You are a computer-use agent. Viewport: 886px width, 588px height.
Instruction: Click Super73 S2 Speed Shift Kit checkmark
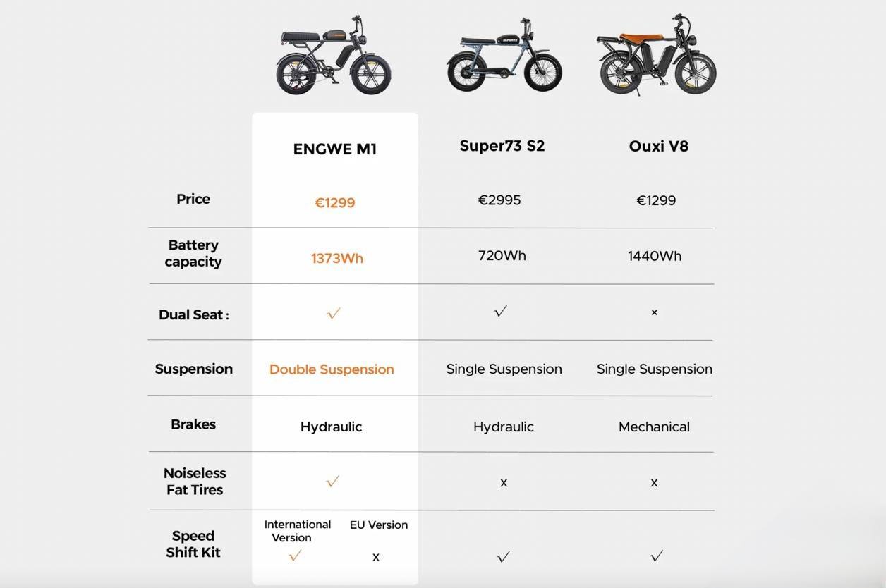click(x=503, y=557)
